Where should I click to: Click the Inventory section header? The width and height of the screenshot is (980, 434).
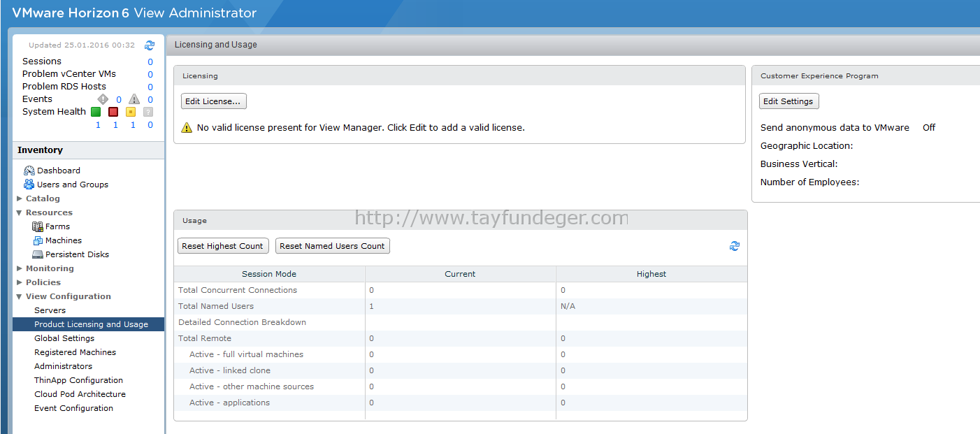[89, 150]
